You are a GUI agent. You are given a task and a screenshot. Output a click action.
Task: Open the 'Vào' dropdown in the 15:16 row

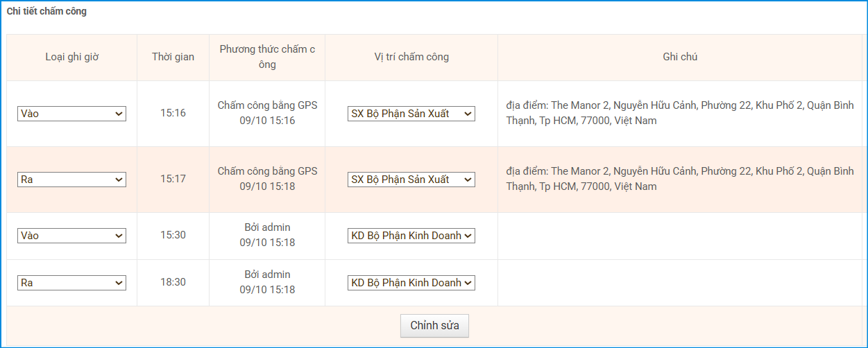71,114
